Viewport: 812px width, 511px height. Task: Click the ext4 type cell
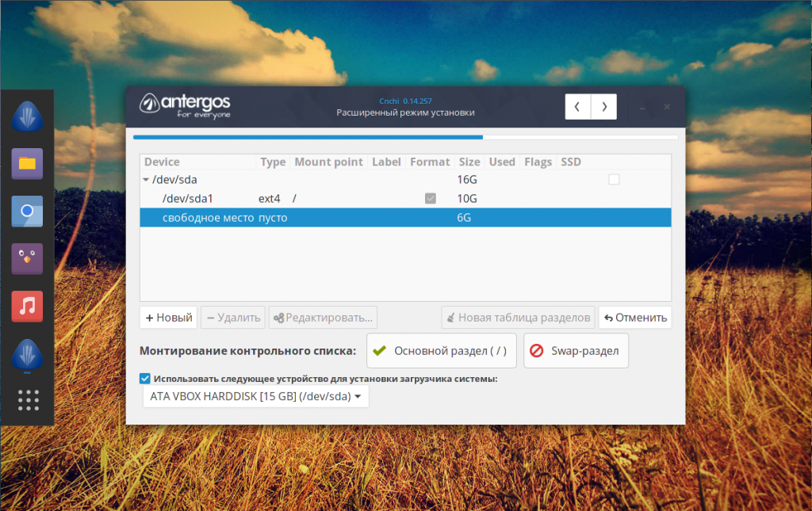(x=270, y=199)
